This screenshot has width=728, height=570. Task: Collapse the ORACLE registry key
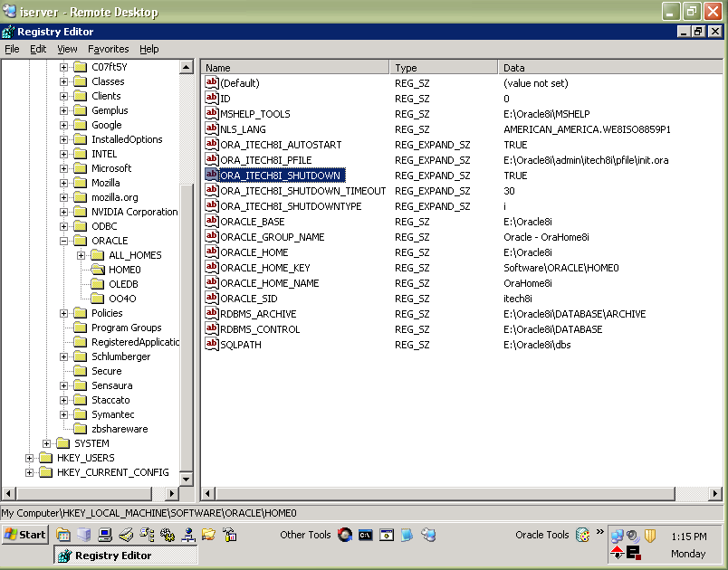point(64,241)
